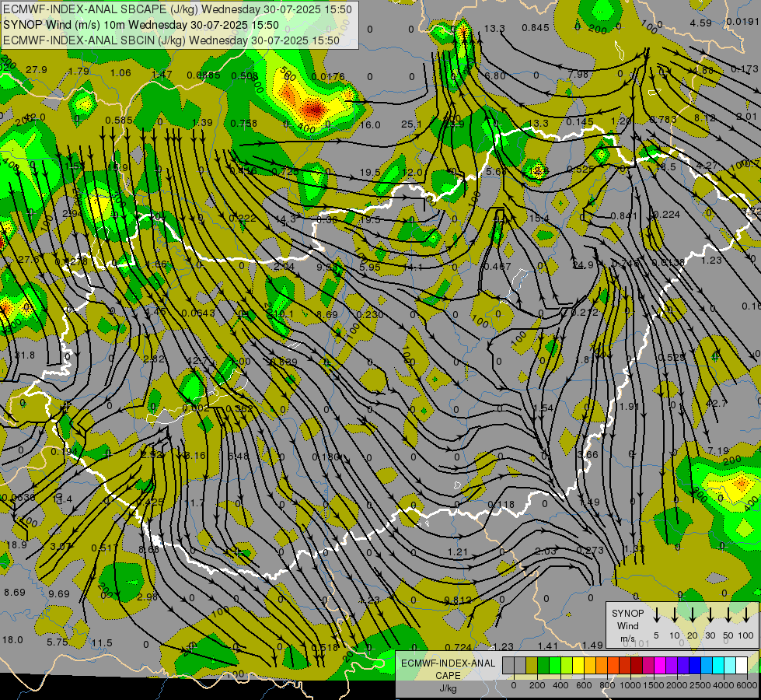Image resolution: width=761 pixels, height=700 pixels.
Task: Click the 10 m/s wind arrow in legend
Action: pyautogui.click(x=675, y=614)
